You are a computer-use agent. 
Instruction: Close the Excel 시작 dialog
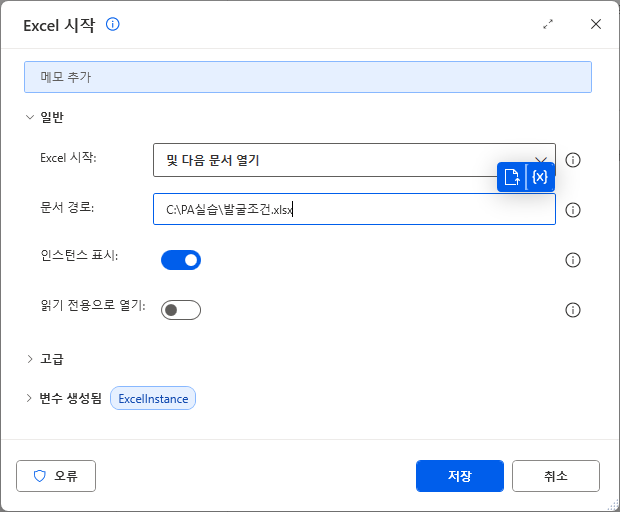pos(596,24)
